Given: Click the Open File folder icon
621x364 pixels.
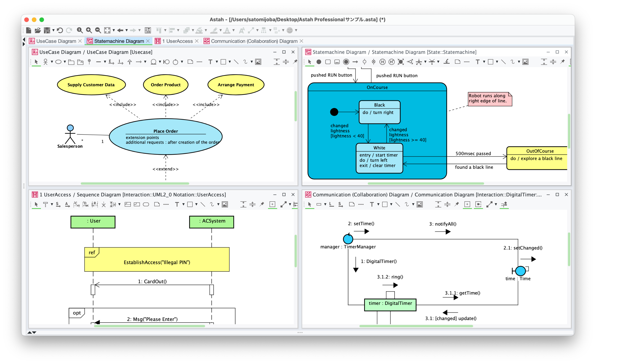Looking at the screenshot, I should point(38,30).
